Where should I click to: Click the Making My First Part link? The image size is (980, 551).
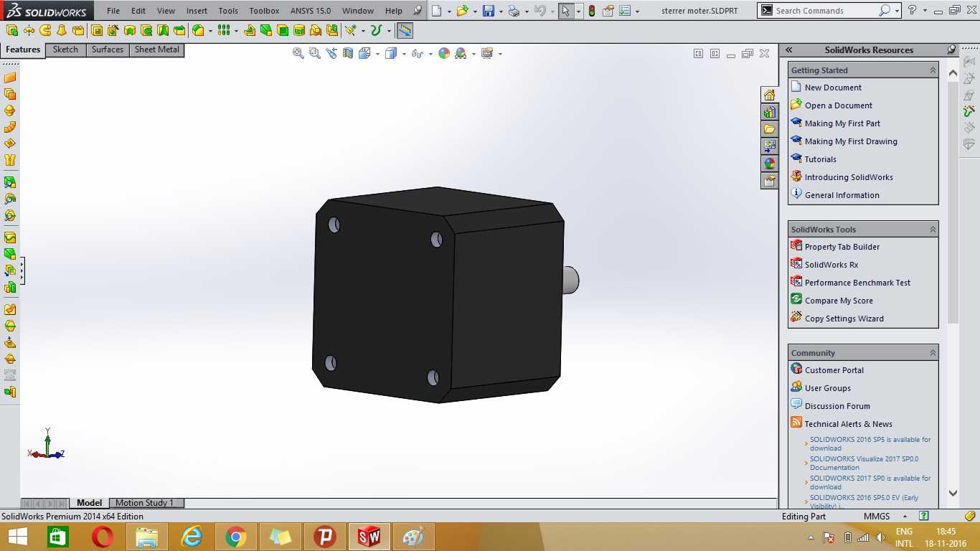pos(842,123)
